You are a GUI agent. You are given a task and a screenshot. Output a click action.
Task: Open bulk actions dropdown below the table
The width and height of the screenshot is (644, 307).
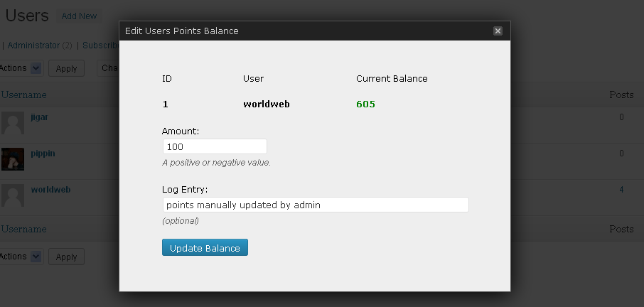tap(36, 257)
